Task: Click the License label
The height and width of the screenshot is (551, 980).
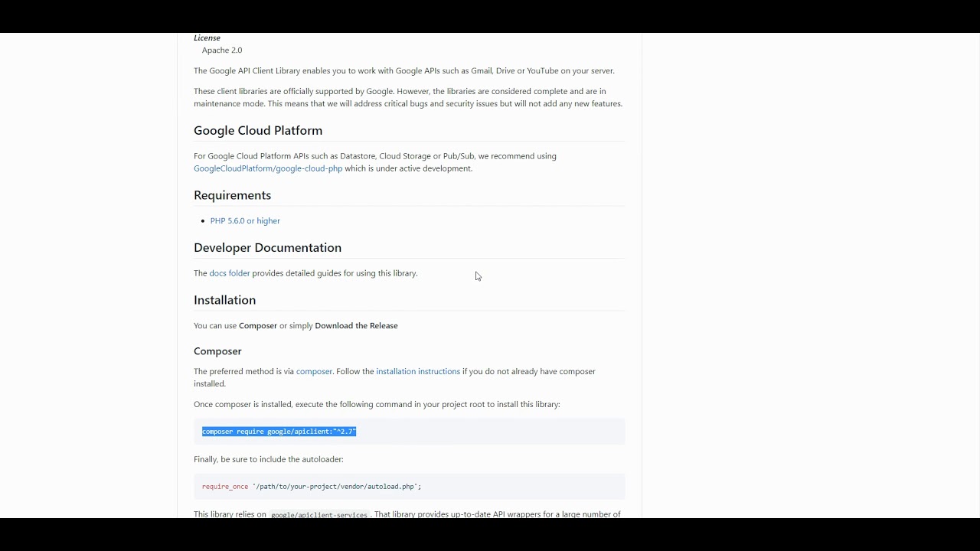Action: [x=207, y=37]
